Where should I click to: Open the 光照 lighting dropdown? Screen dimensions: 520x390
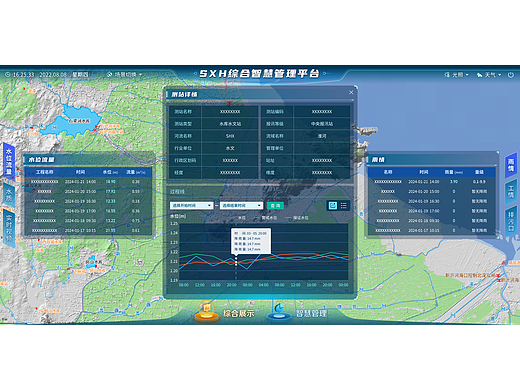456,75
